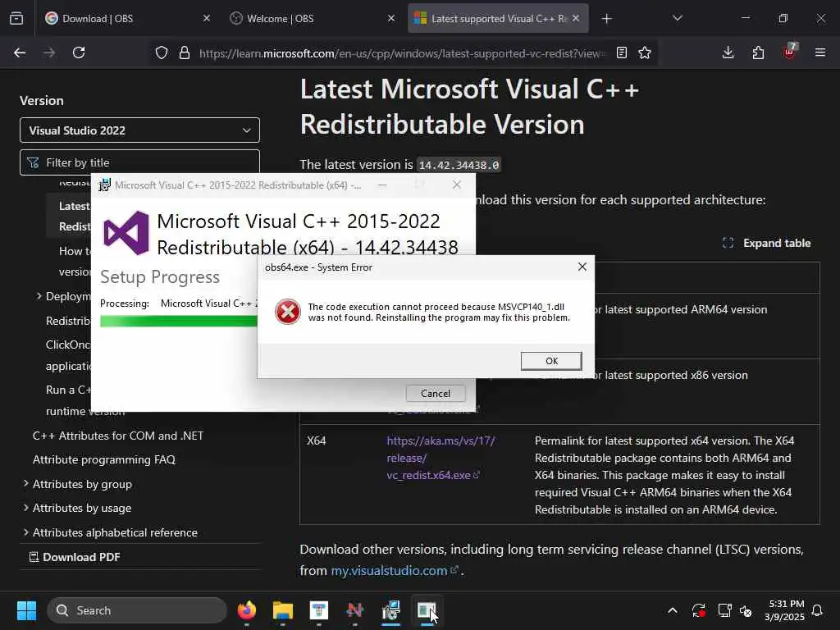This screenshot has height=630, width=840.
Task: Open the downloads panel
Action: [x=728, y=52]
